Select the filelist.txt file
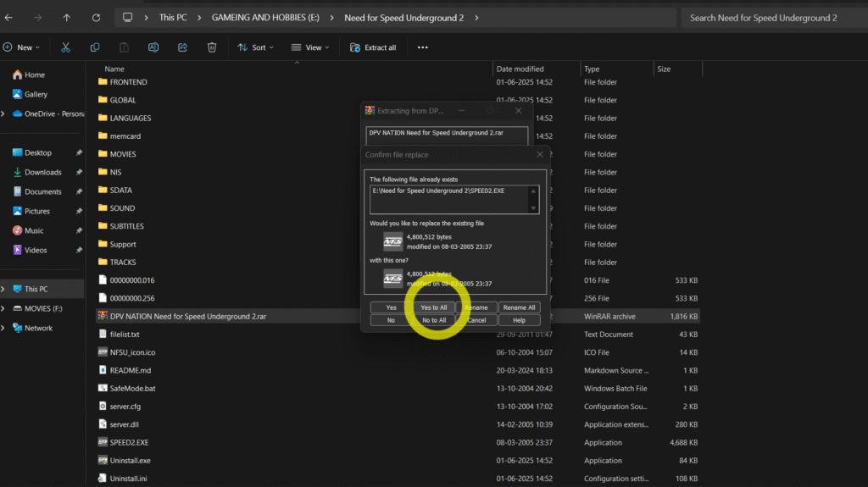This screenshot has width=868, height=487. 119,335
